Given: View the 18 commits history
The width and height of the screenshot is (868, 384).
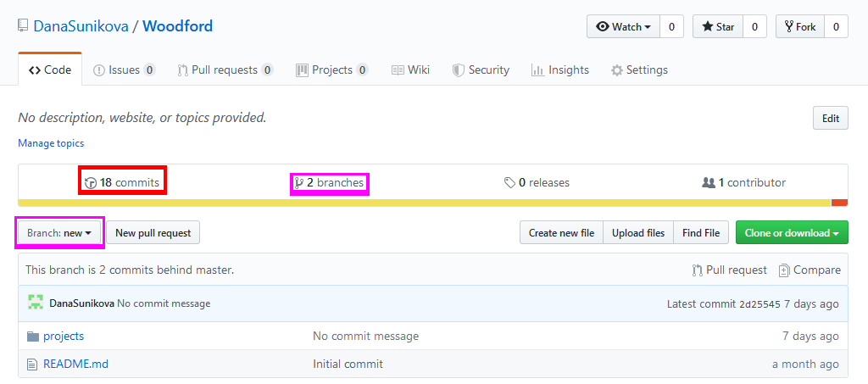Looking at the screenshot, I should (x=122, y=182).
